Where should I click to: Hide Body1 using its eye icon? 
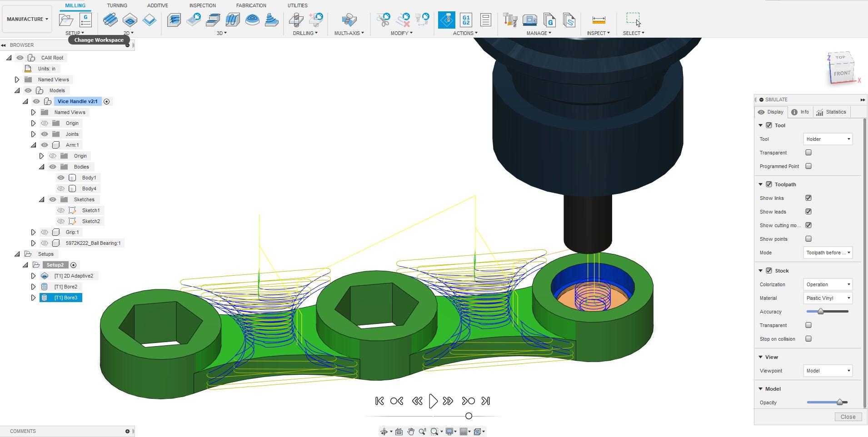(61, 178)
